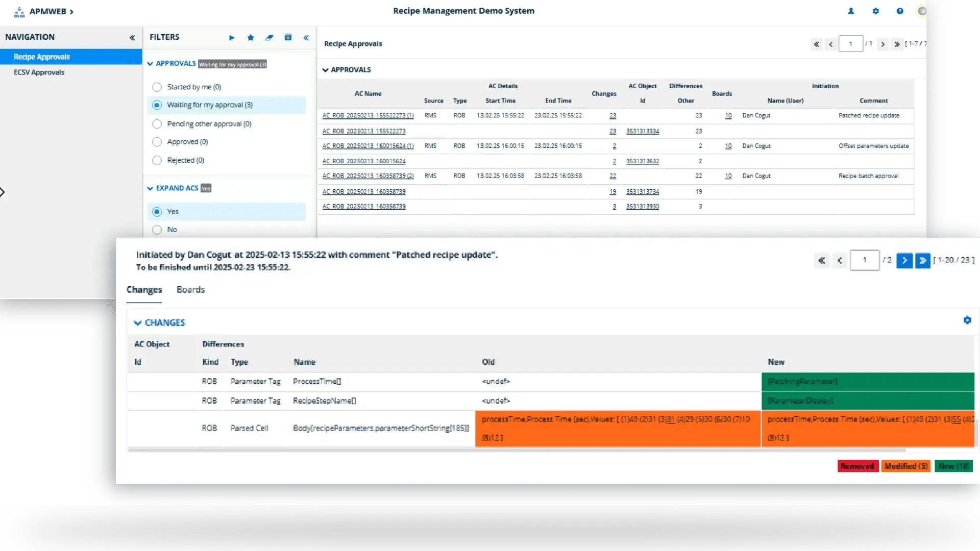Open help using the question mark icon
980x551 pixels.
pos(900,11)
